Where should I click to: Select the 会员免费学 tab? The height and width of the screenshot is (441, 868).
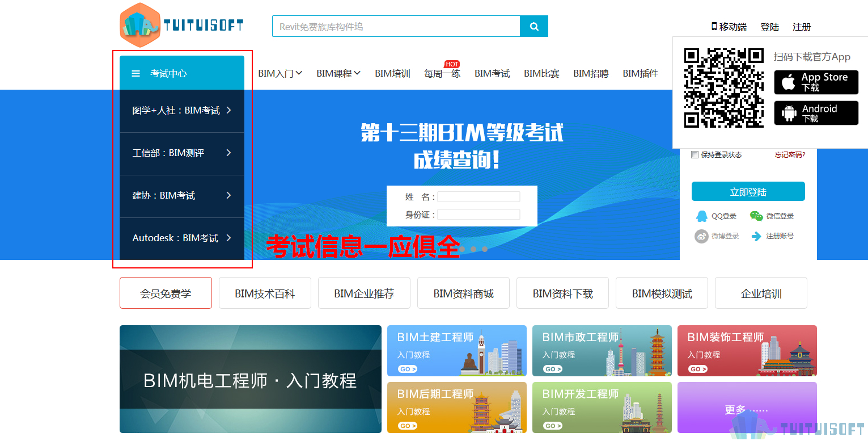point(166,293)
